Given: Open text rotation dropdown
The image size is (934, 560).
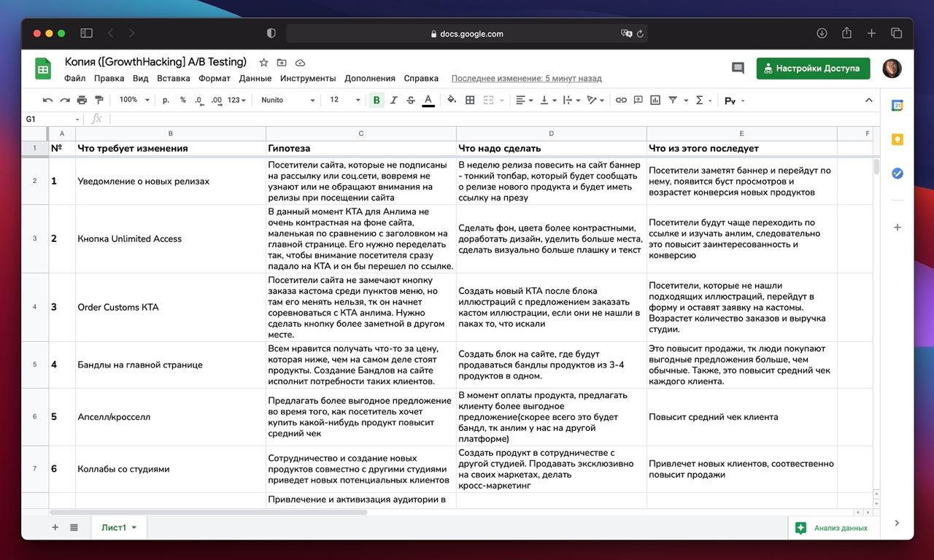Looking at the screenshot, I should pyautogui.click(x=595, y=100).
